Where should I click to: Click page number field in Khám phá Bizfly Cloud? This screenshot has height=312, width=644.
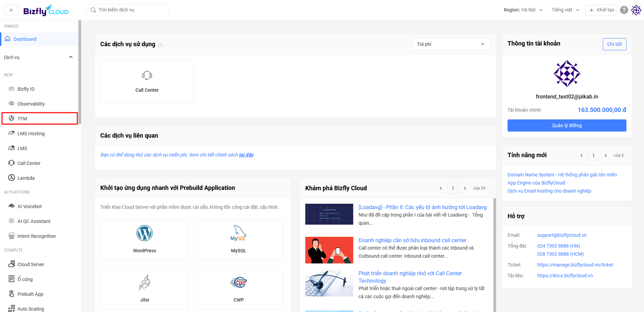point(453,188)
